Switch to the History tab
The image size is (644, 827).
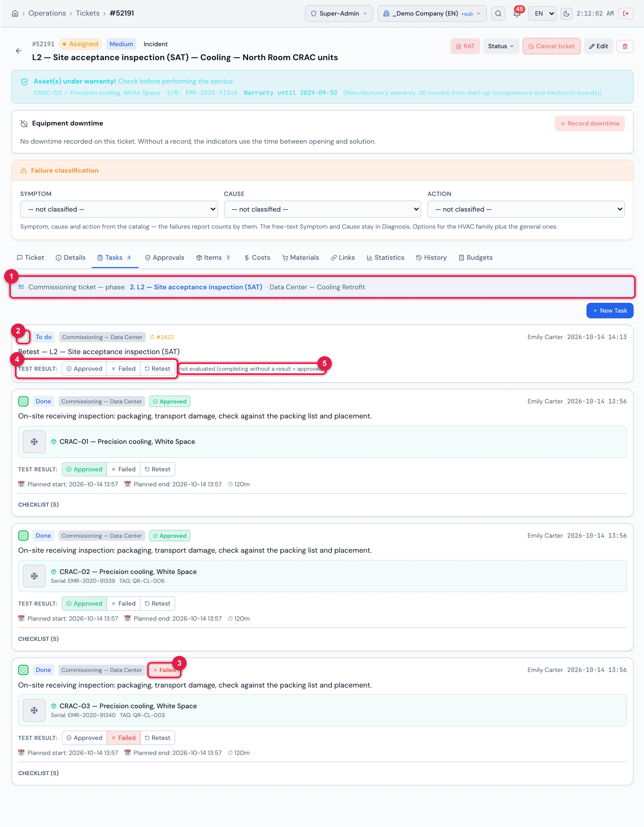tap(431, 257)
